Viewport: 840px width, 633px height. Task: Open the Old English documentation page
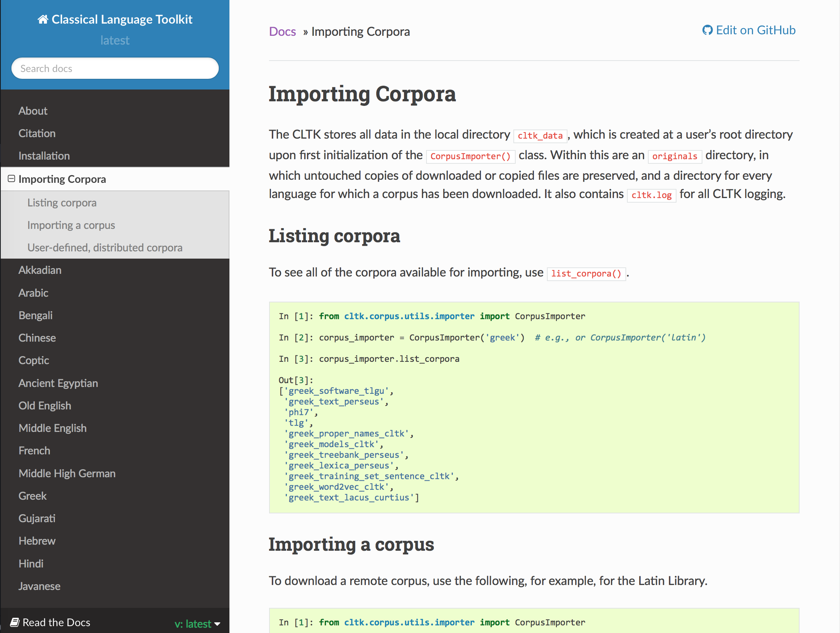45,406
